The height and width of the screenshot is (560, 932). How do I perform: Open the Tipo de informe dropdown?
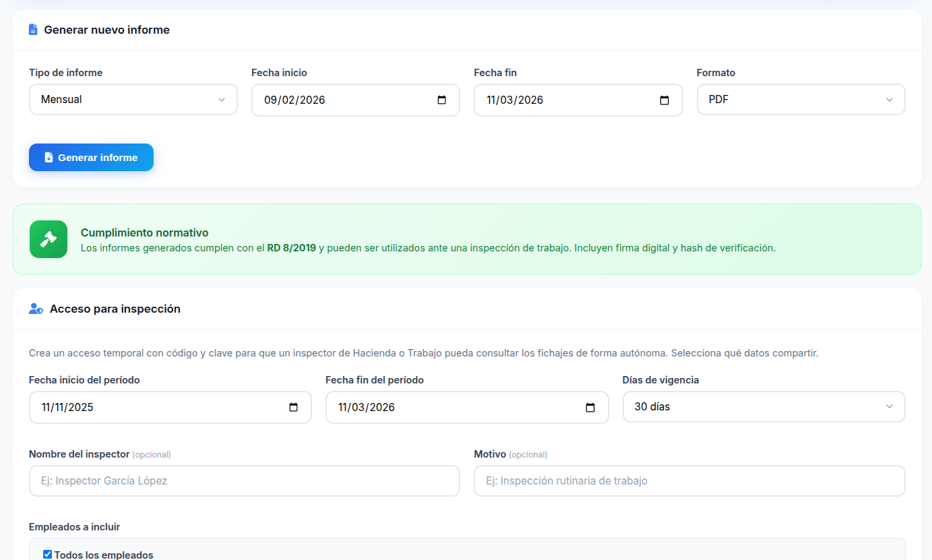[x=133, y=100]
